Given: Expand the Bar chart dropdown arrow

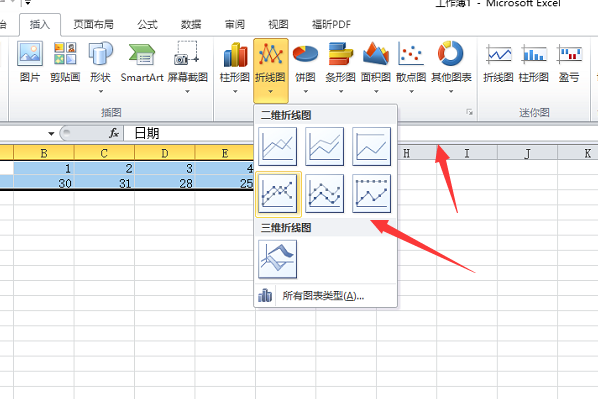Looking at the screenshot, I should point(341,92).
